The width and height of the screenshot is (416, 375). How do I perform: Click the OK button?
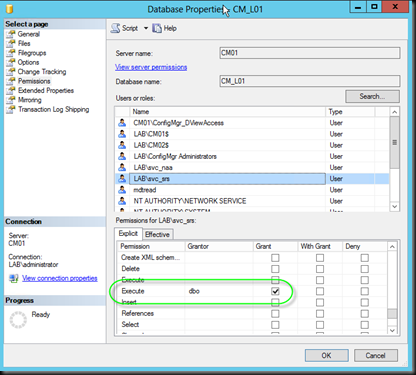327,356
